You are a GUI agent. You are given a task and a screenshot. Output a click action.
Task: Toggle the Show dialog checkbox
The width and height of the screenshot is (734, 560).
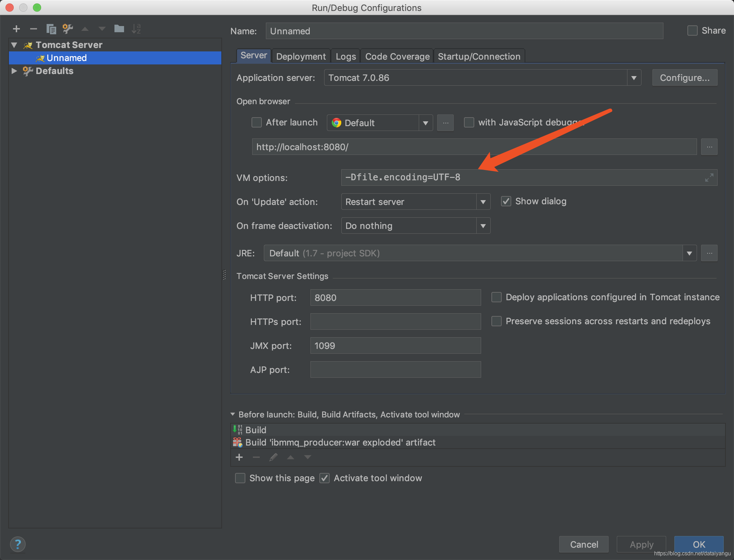coord(506,201)
